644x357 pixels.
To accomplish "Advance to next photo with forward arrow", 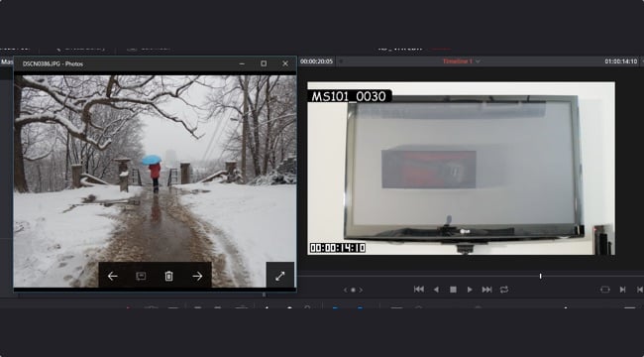I will (x=197, y=277).
